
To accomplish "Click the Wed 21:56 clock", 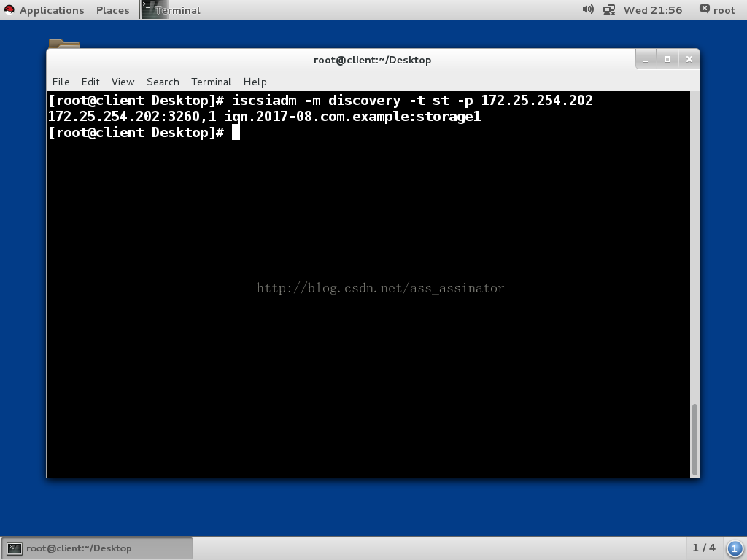I will click(653, 10).
